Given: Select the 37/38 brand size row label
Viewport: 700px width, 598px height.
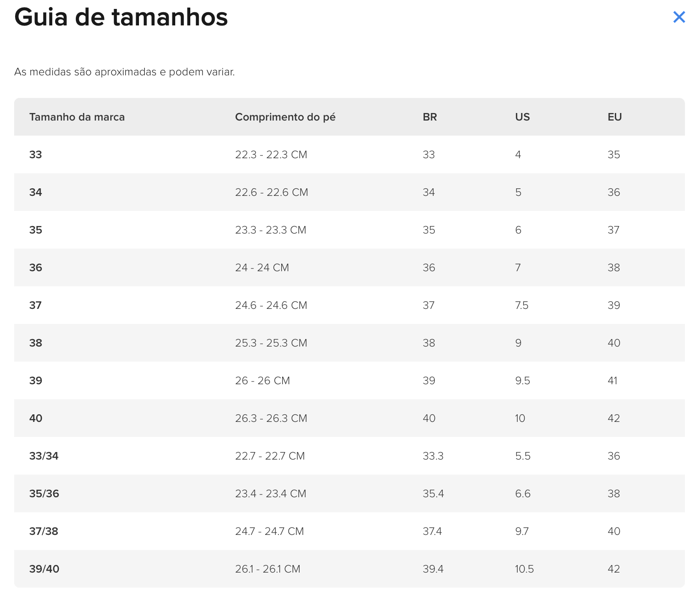Looking at the screenshot, I should (44, 531).
